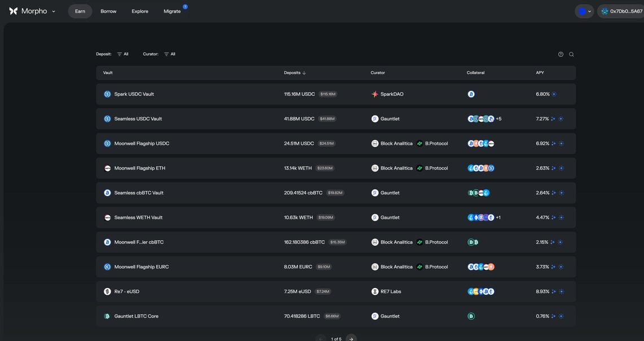Click the Seamless cbBTC Vault token icon
Screen dimensions: 644x341
click(x=107, y=192)
